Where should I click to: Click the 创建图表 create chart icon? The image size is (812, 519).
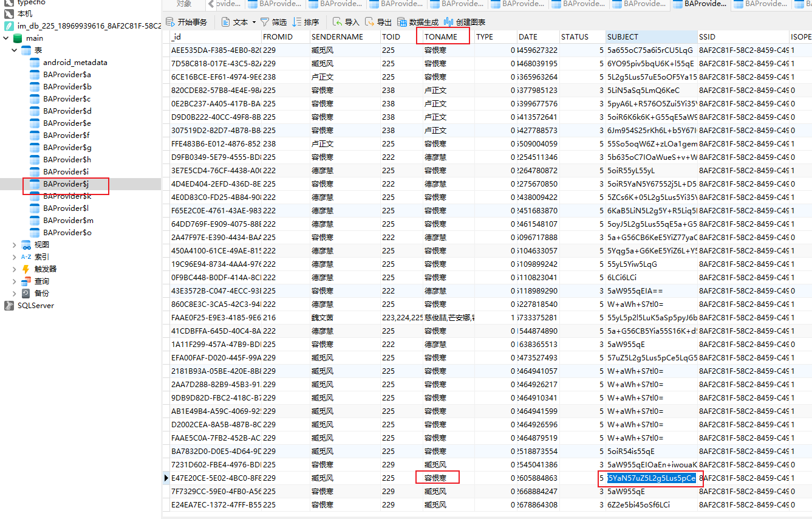[449, 22]
